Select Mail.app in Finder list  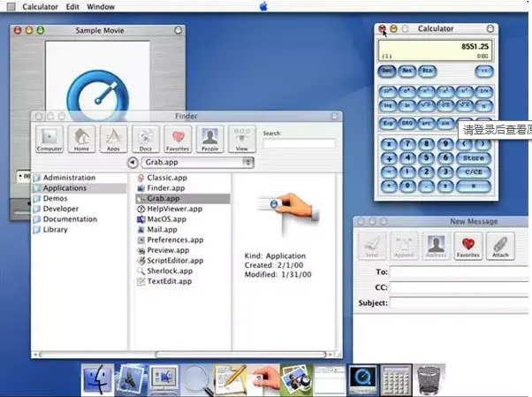coord(183,230)
